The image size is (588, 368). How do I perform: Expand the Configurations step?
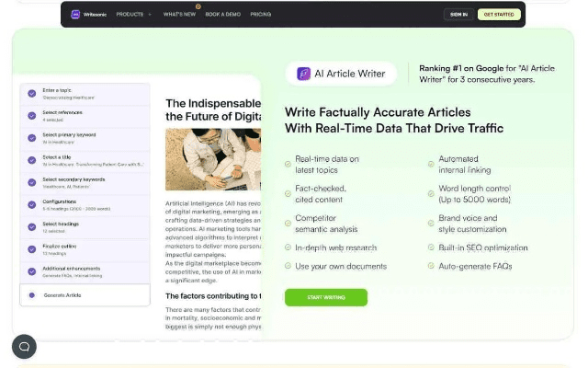[x=85, y=204]
